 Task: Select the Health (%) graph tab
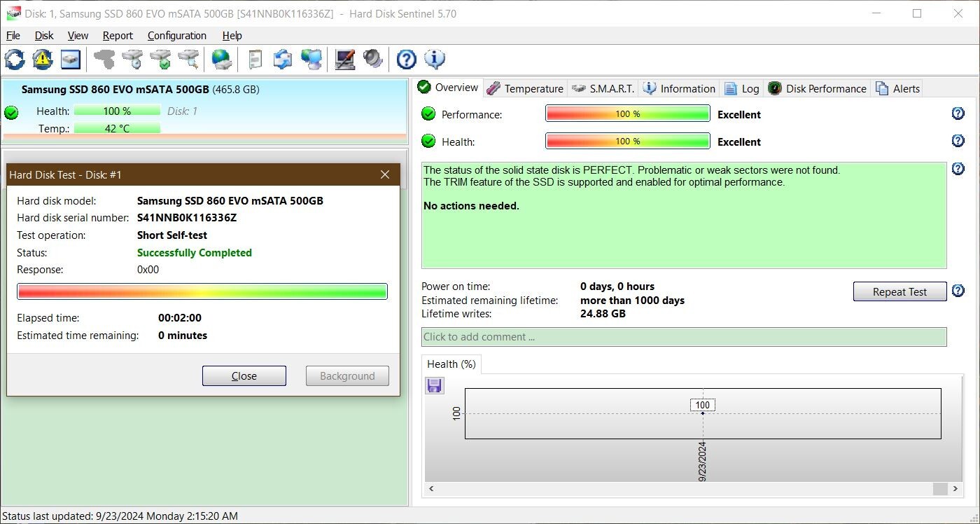click(451, 364)
